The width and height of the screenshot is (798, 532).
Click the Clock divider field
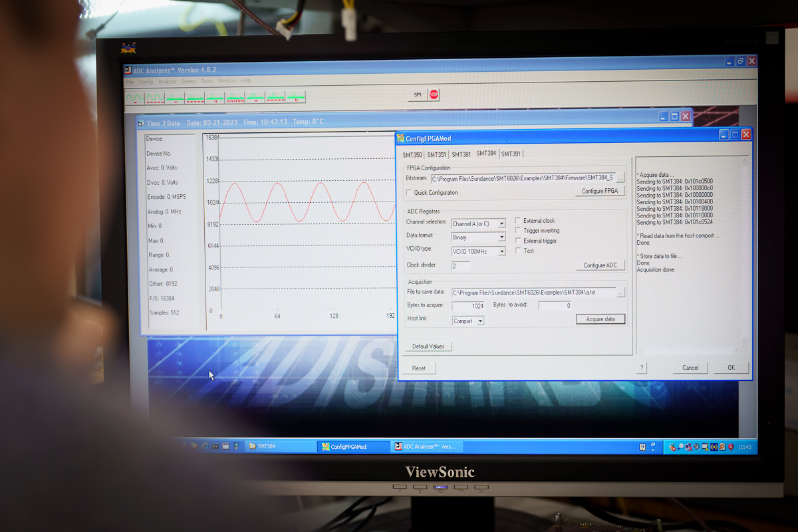click(461, 265)
